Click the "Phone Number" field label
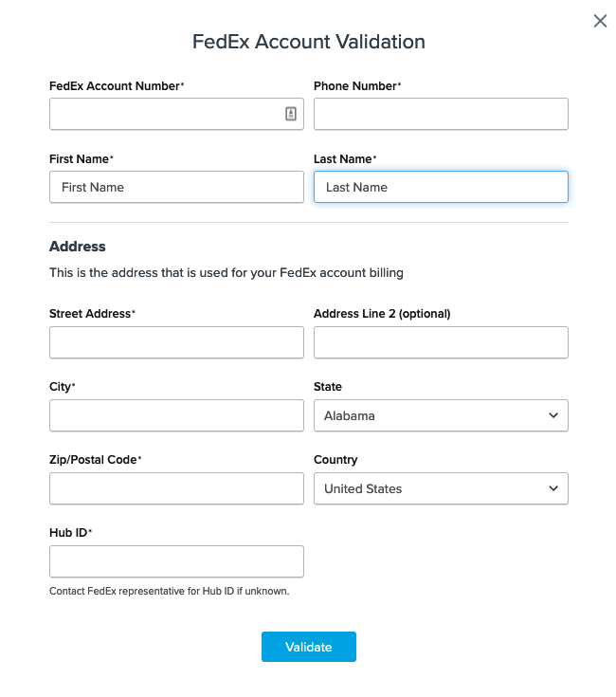Screen dimensions: 616x697 pos(355,86)
